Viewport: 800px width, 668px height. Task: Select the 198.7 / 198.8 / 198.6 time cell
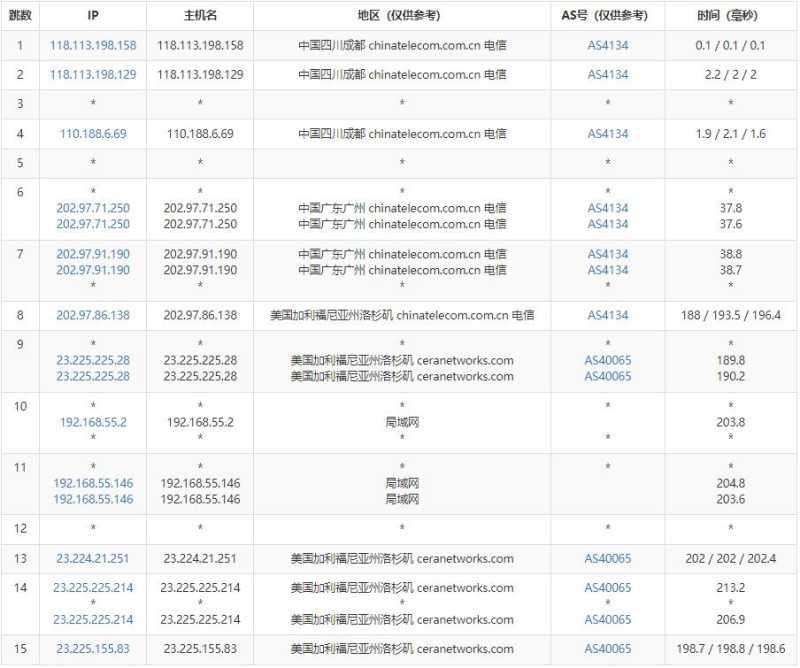coord(731,649)
